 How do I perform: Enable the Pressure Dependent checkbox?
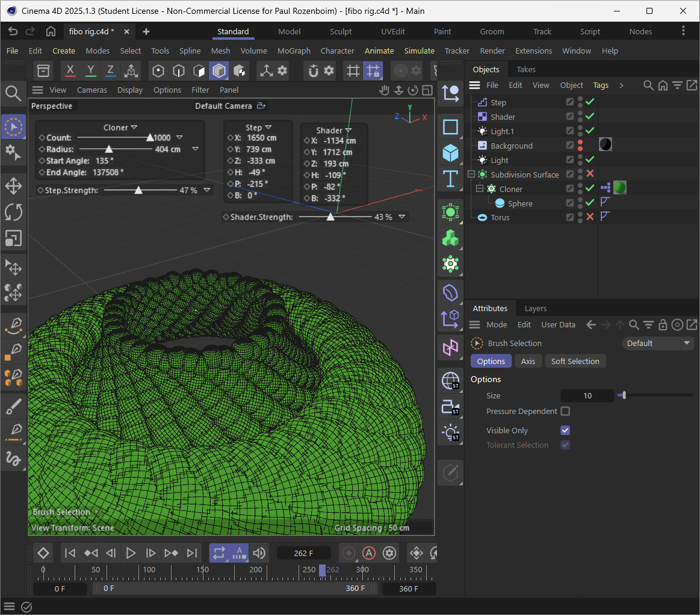point(565,412)
